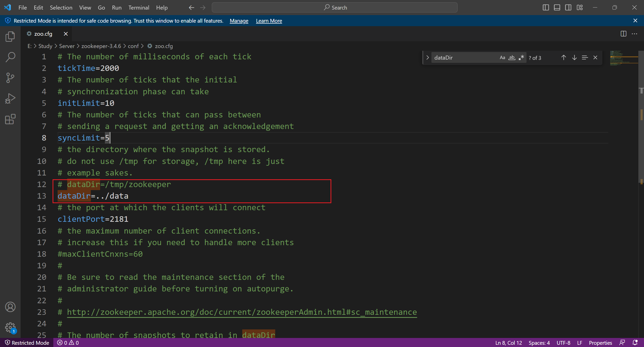Go to previous find match

[563, 58]
